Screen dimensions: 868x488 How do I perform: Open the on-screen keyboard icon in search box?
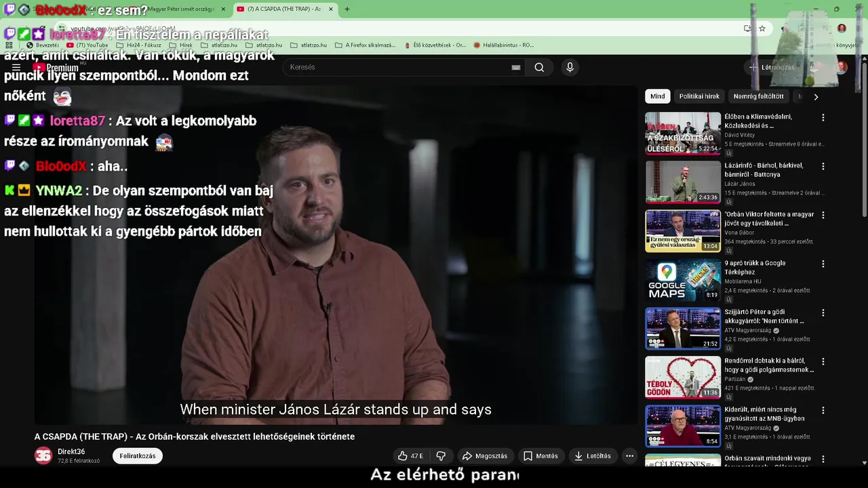coord(516,67)
